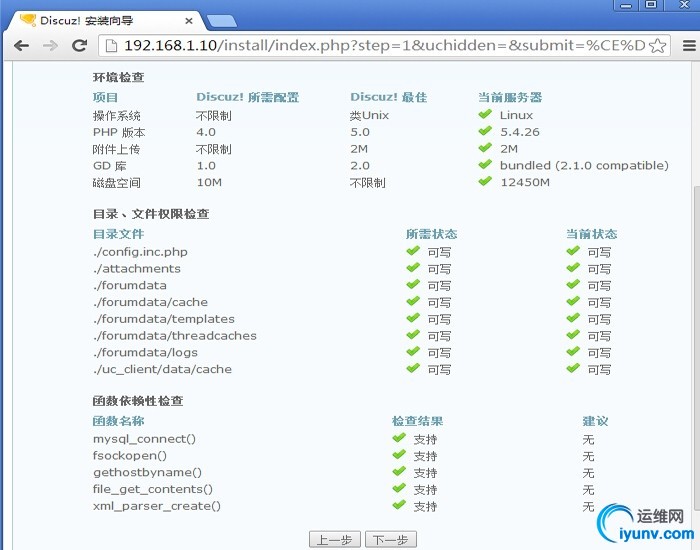Click the ./forumdata/templates path text
The height and width of the screenshot is (550, 700).
click(164, 319)
